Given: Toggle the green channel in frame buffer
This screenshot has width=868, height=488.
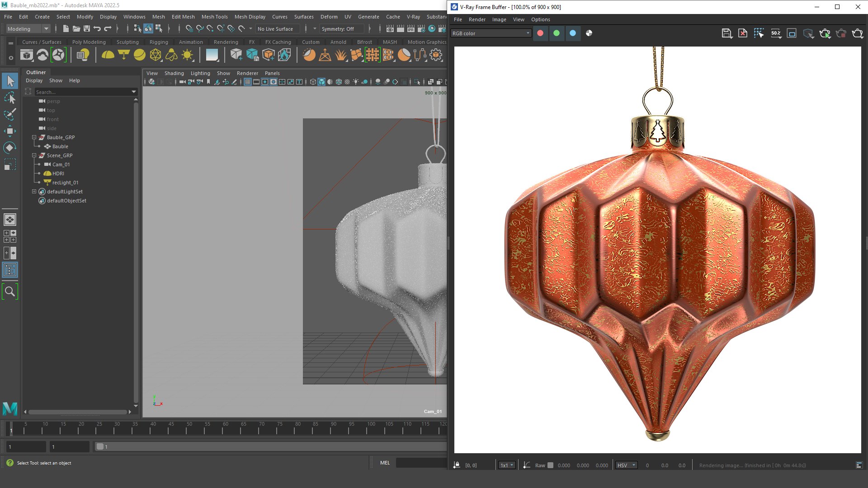Looking at the screenshot, I should (557, 33).
